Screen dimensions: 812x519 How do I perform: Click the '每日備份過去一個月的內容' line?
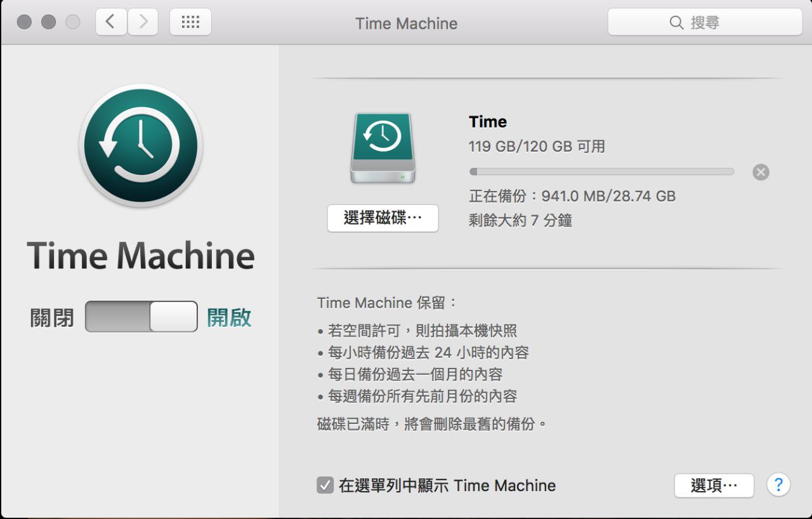click(410, 374)
